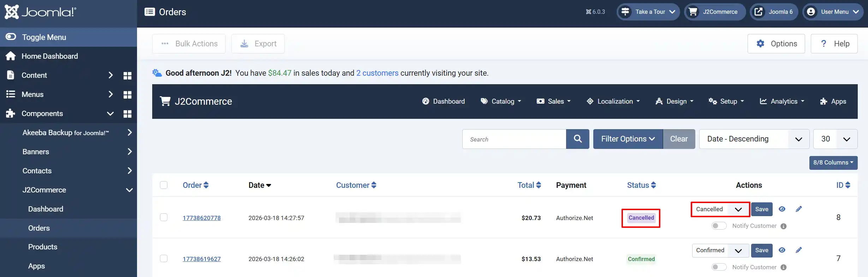The width and height of the screenshot is (868, 277).
Task: Save the status for order 17738620778
Action: click(x=762, y=209)
